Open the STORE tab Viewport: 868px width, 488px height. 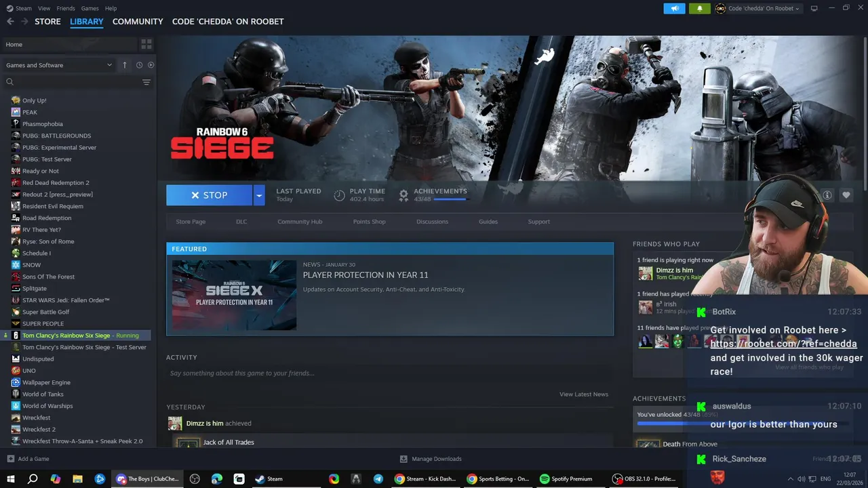tap(47, 22)
